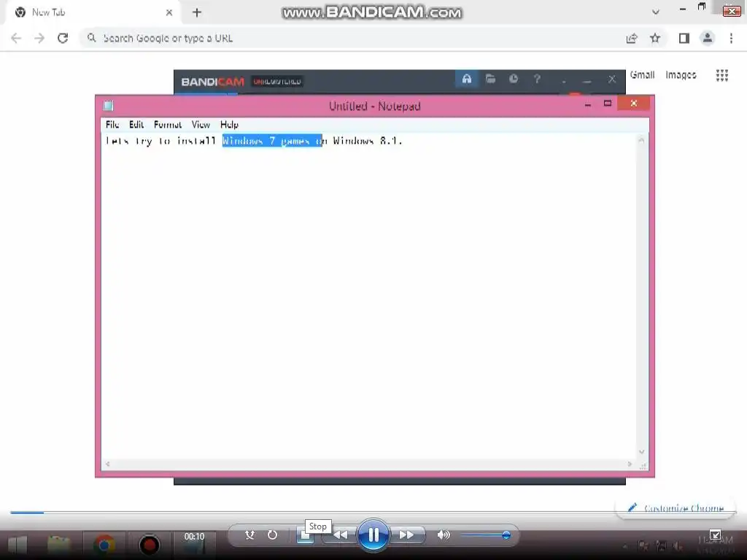Click Notepad horizontal scrollbar left arrow

[108, 464]
